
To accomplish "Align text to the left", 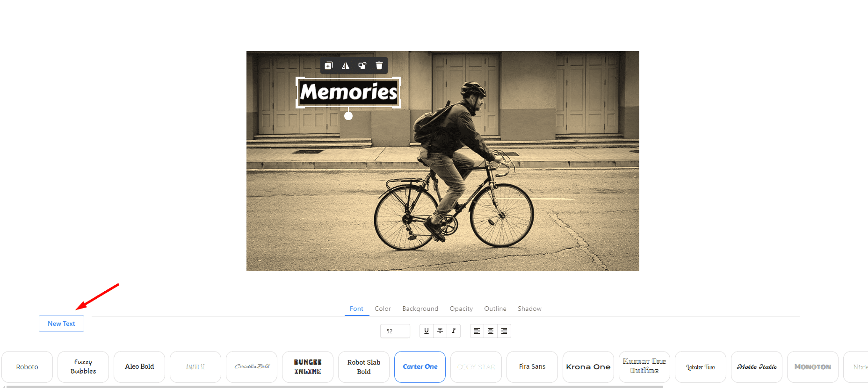I will tap(477, 331).
